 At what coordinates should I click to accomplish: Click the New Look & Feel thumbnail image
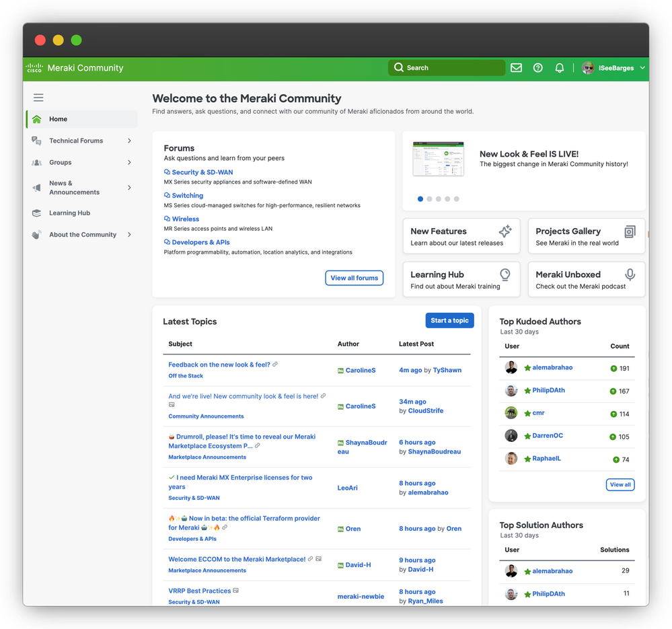tap(438, 159)
